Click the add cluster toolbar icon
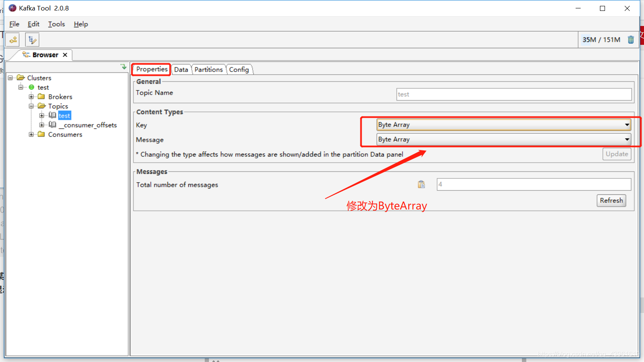The height and width of the screenshot is (362, 644). pos(13,40)
